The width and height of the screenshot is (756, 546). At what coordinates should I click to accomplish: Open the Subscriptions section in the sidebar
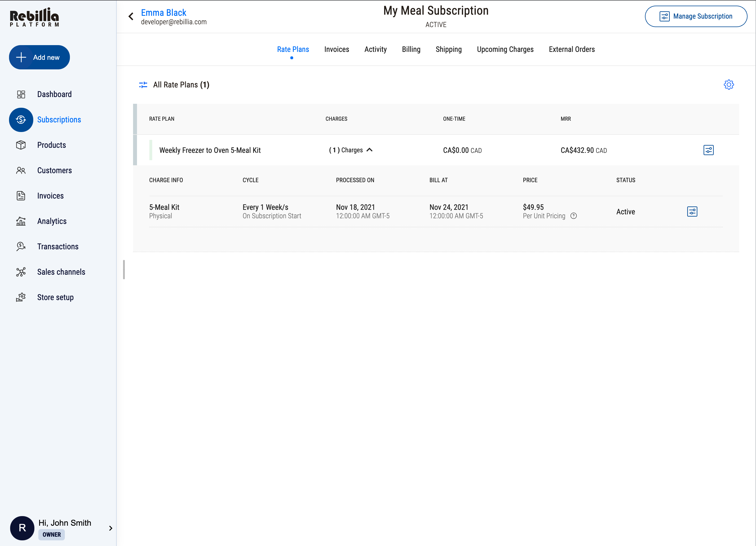click(59, 120)
